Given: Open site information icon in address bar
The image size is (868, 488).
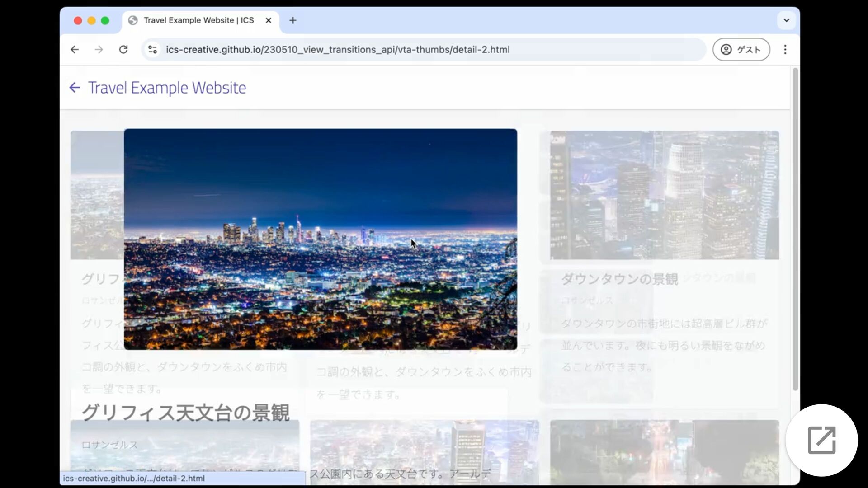Looking at the screenshot, I should point(153,50).
